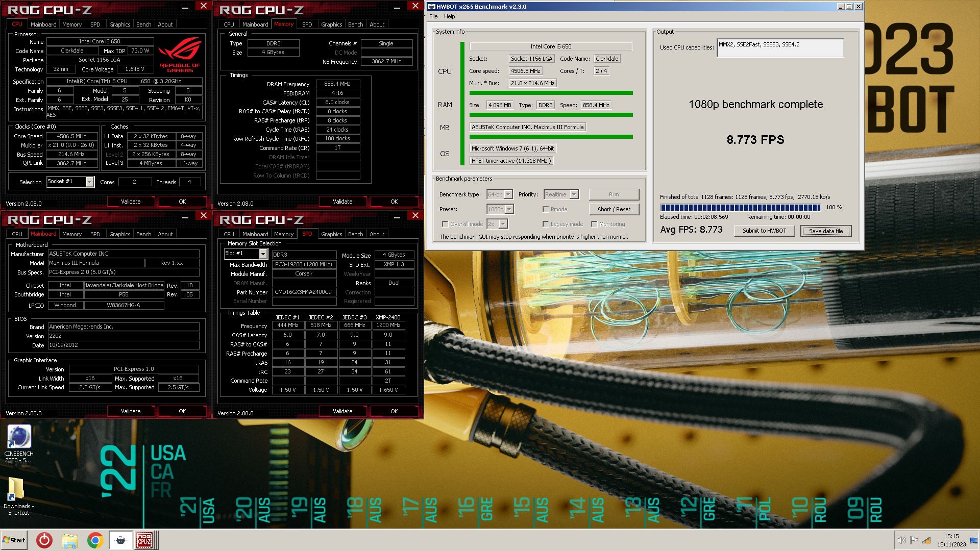Click Validate in the SPD CPU-Z window
This screenshot has height=551, width=980.
pos(342,411)
